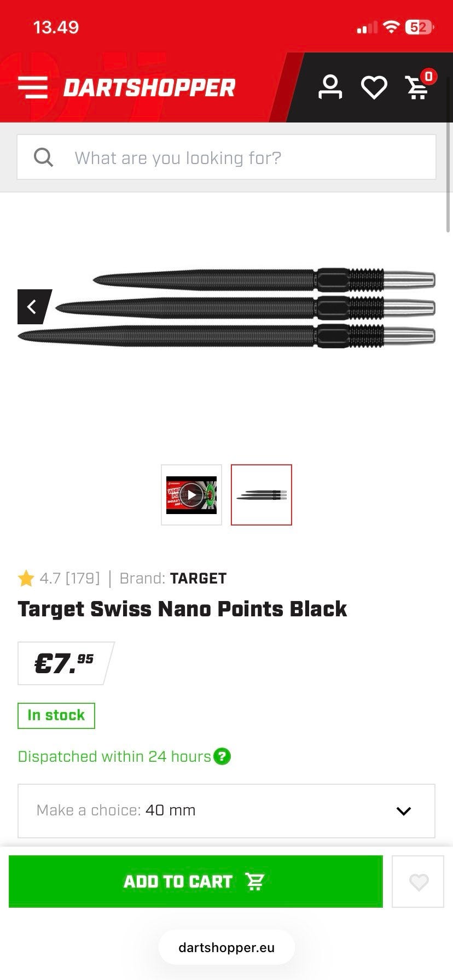Open the user account icon
This screenshot has width=453, height=980.
point(330,87)
